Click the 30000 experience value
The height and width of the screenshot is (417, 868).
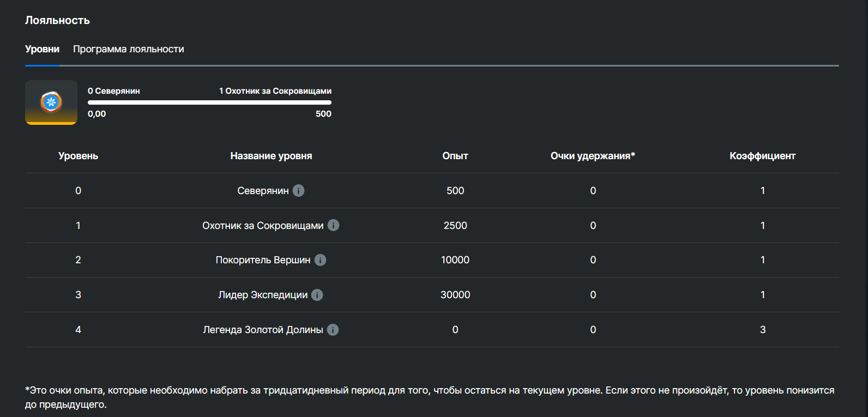pos(455,295)
